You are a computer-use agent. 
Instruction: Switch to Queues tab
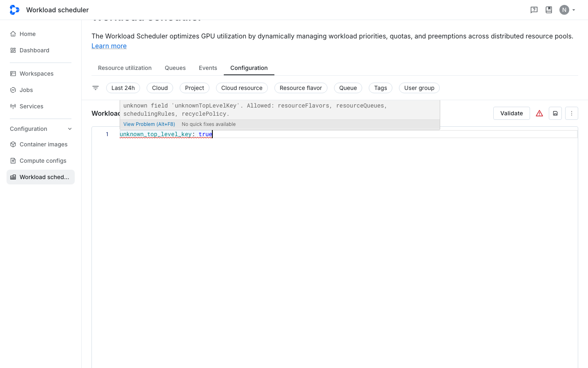(175, 68)
